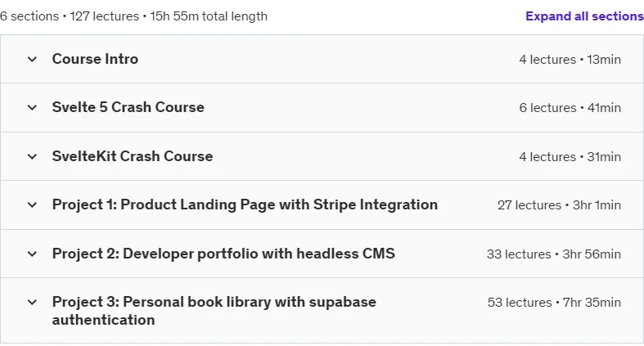Click chevron beside Project 3 section
The image size is (644, 346).
[32, 303]
